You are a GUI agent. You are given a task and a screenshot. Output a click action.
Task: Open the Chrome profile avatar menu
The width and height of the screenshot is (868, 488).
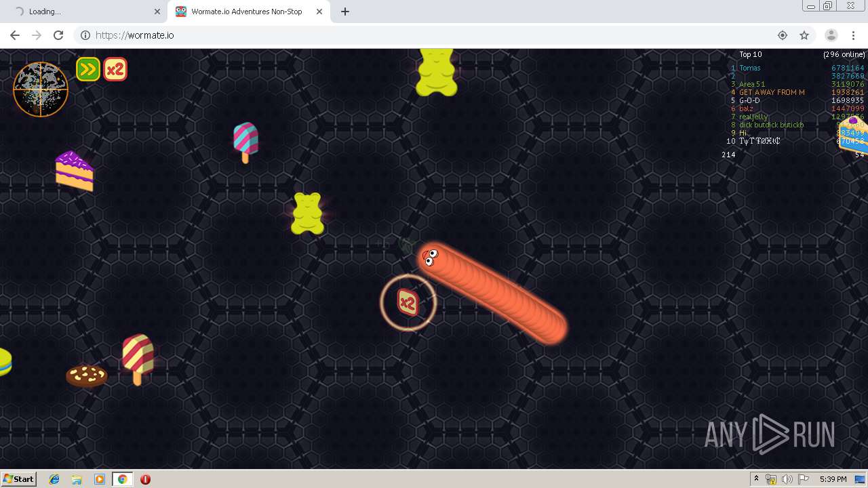[x=831, y=35]
